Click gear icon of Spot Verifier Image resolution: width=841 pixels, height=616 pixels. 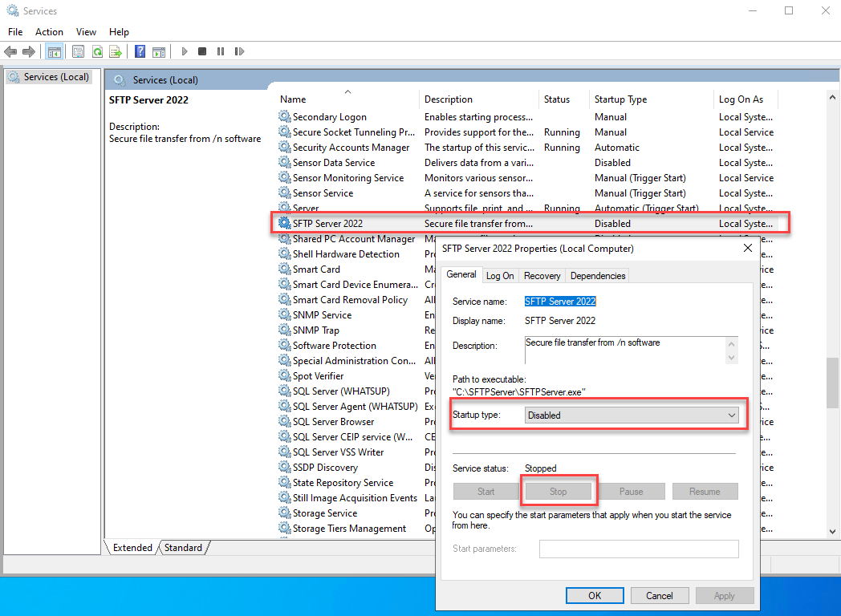tap(285, 376)
